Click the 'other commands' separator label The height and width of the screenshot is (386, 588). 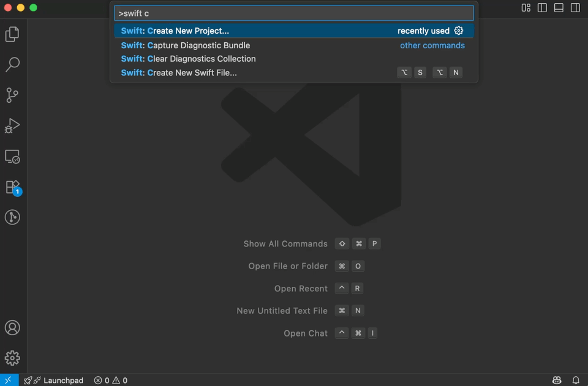coord(432,45)
